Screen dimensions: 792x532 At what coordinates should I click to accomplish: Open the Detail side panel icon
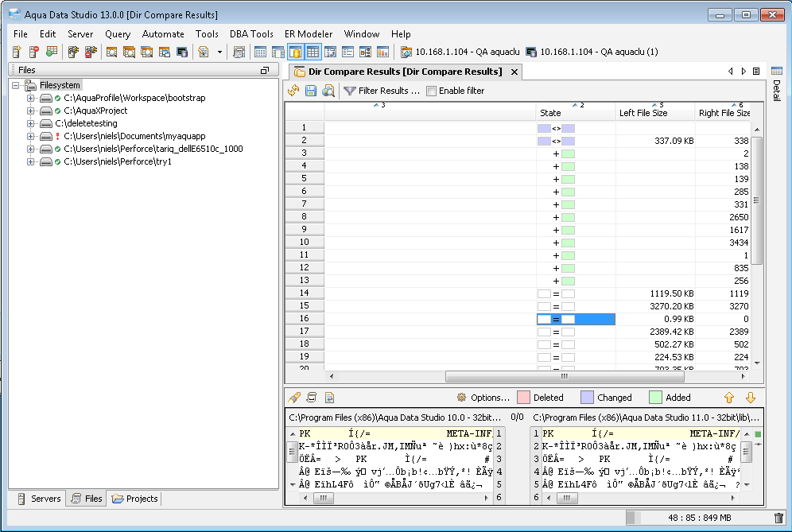[x=777, y=72]
